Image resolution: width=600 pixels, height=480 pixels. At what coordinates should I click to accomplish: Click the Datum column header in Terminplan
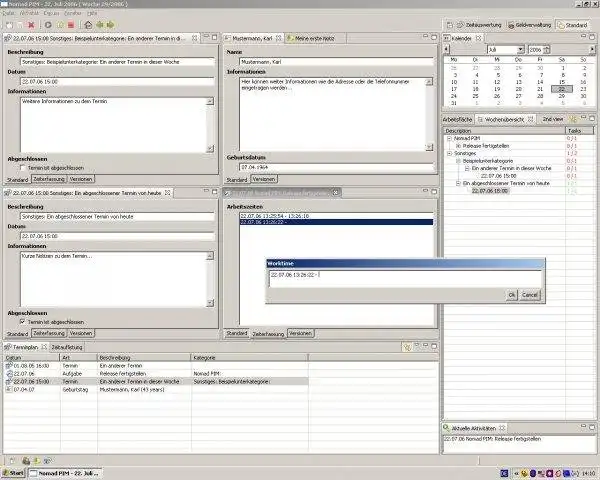click(32, 358)
